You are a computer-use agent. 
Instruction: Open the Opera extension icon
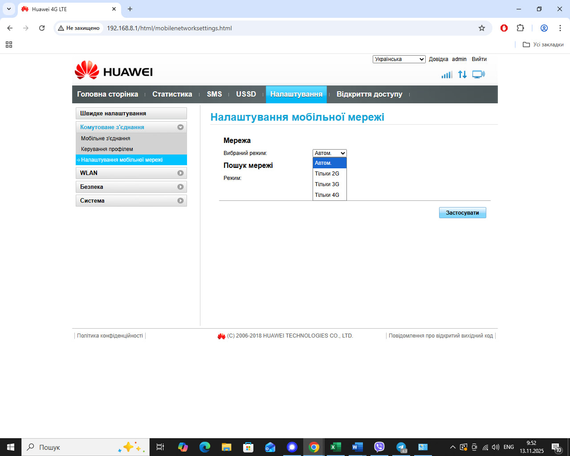[504, 28]
